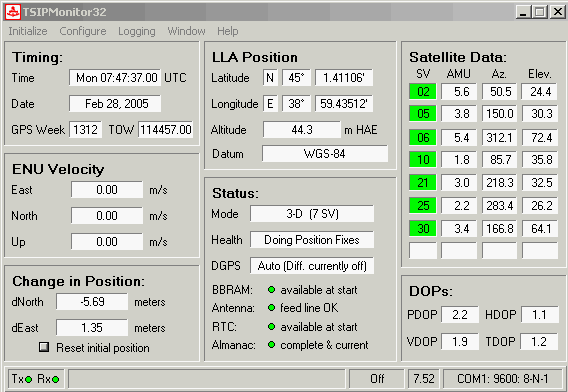
Task: Select satellite SV 06 green cell
Action: pyautogui.click(x=423, y=137)
